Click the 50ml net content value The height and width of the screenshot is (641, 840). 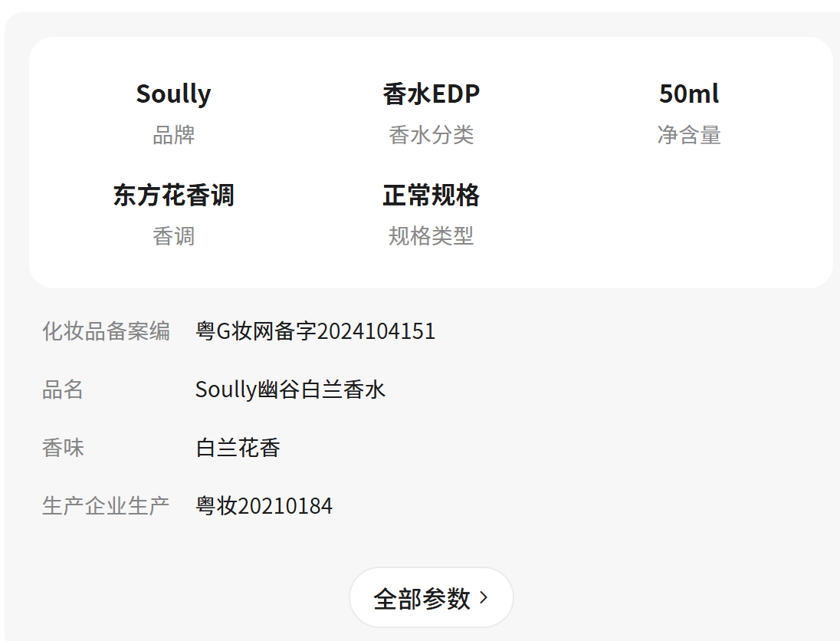pyautogui.click(x=688, y=94)
